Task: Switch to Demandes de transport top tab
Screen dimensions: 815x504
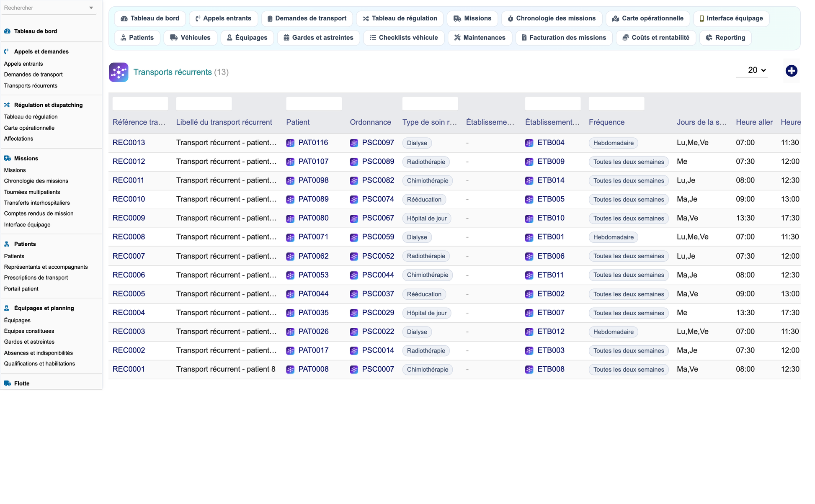Action: point(307,18)
